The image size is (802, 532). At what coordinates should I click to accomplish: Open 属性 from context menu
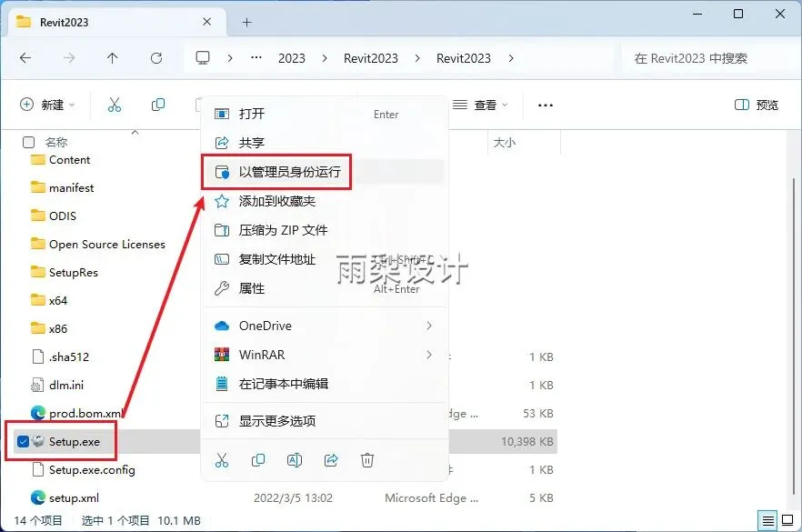(x=324, y=288)
